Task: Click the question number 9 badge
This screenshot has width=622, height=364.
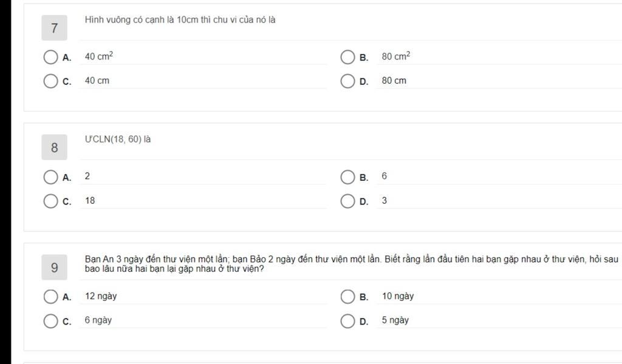Action: click(54, 268)
